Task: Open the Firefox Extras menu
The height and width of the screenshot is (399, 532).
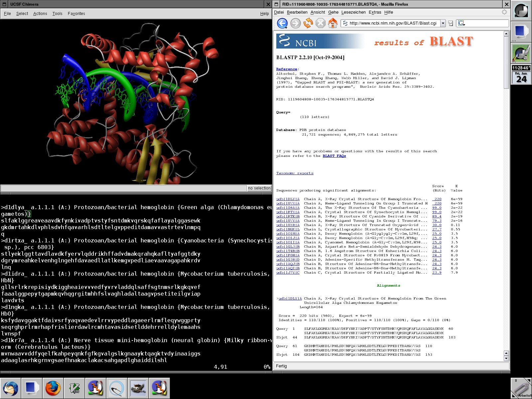Action: pyautogui.click(x=375, y=12)
